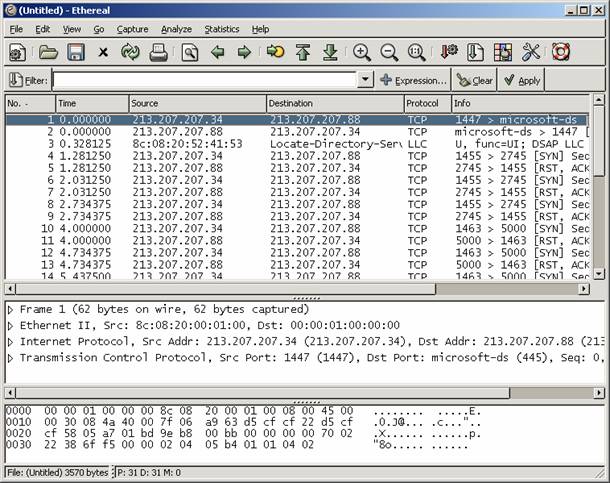This screenshot has height=483, width=610.
Task: Open the Capture menu
Action: [132, 29]
